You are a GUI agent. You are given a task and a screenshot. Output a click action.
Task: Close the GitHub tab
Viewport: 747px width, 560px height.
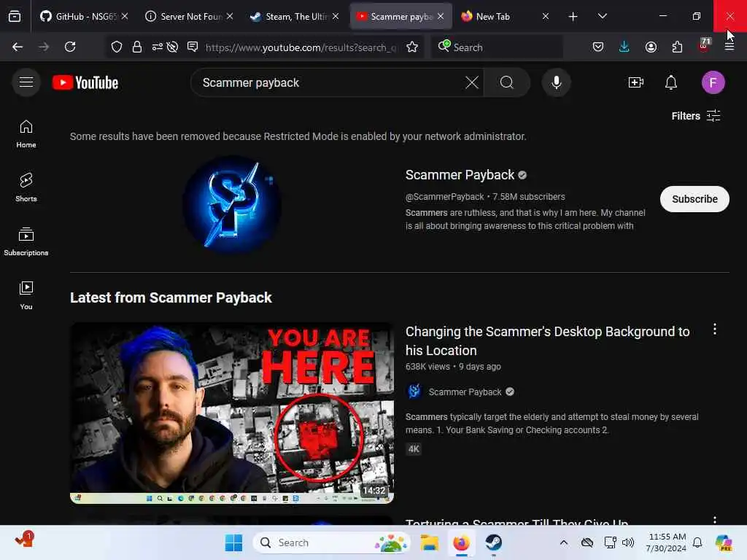125,16
